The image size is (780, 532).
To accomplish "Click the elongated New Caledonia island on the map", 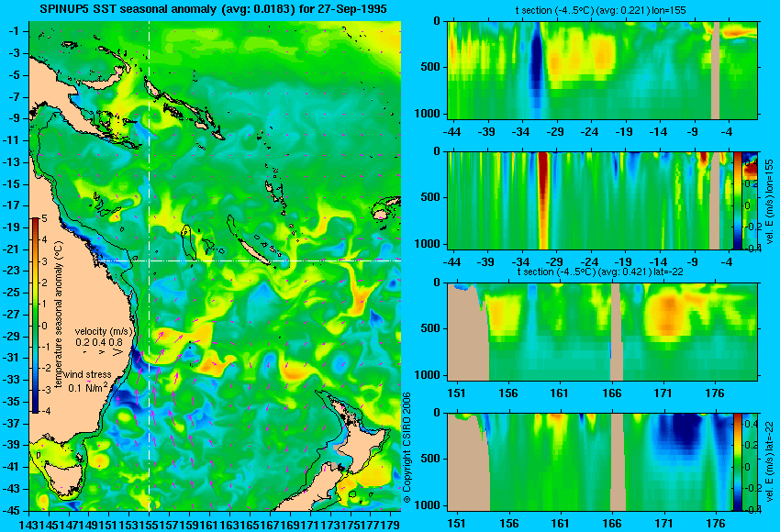I will 253,250.
